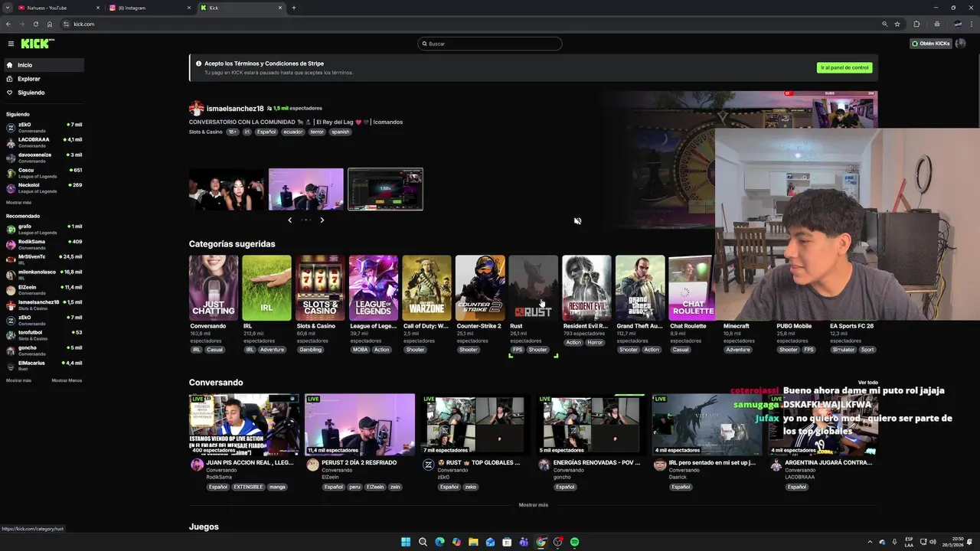The image size is (980, 551).
Task: Open ENERGÍAS RENOVADAS stream by goncho
Action: [591, 425]
